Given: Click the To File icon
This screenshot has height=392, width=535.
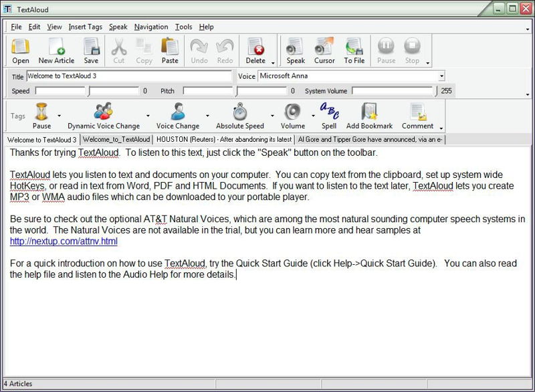Looking at the screenshot, I should pyautogui.click(x=354, y=51).
